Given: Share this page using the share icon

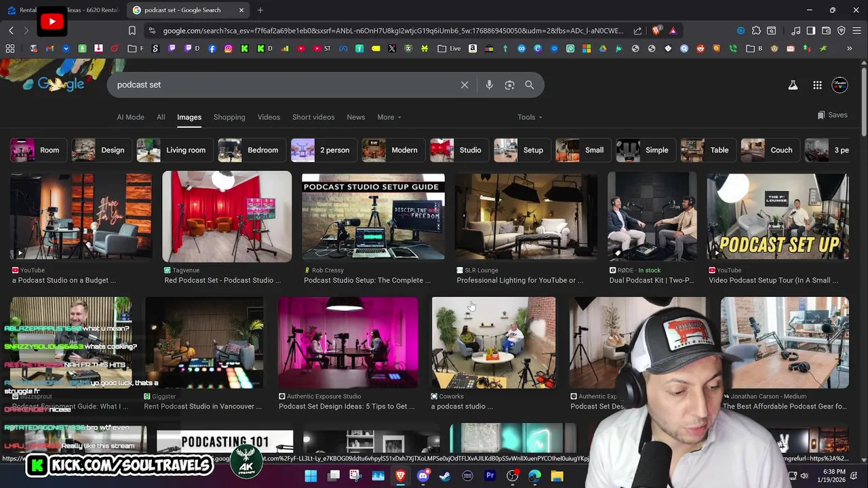Looking at the screenshot, I should coord(637,30).
